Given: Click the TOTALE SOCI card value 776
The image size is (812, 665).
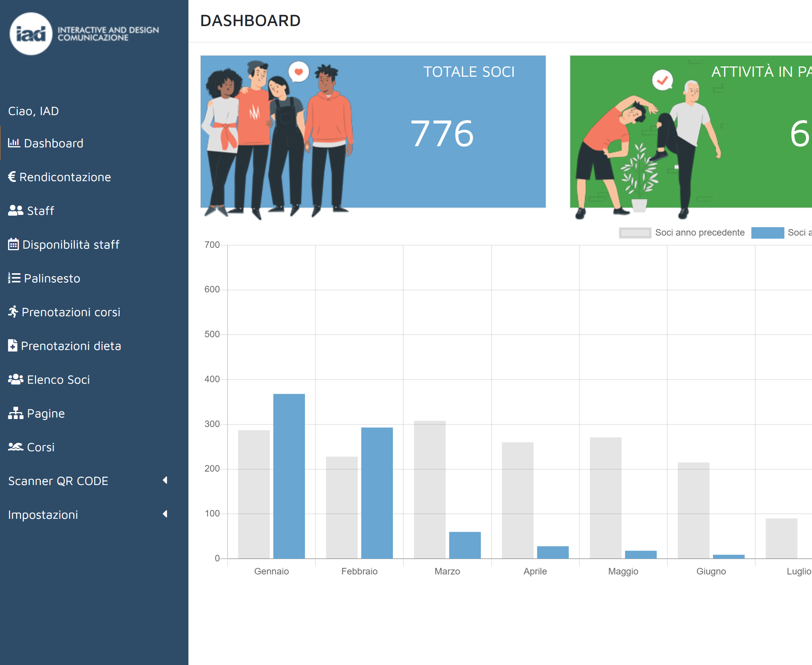Looking at the screenshot, I should tap(442, 134).
